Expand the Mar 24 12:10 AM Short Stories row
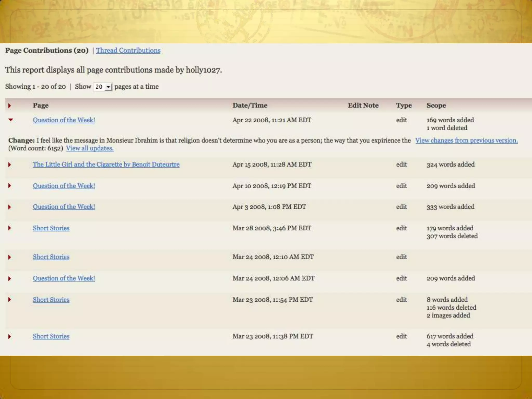The image size is (532, 399). coord(10,257)
